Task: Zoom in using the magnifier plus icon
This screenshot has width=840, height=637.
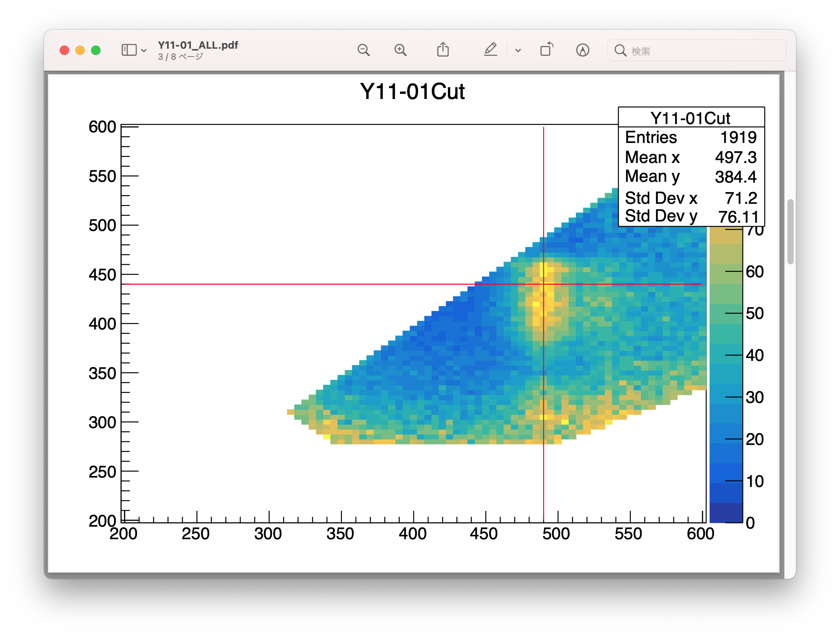Action: [400, 50]
